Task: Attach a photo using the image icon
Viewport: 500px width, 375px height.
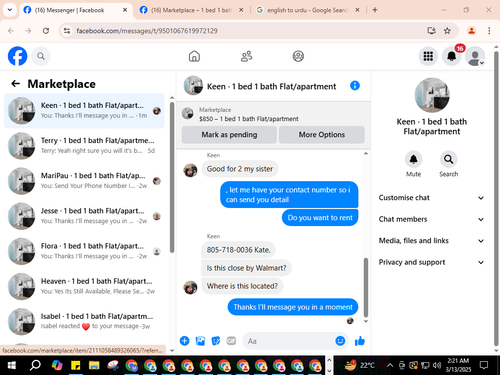Action: 200,341
